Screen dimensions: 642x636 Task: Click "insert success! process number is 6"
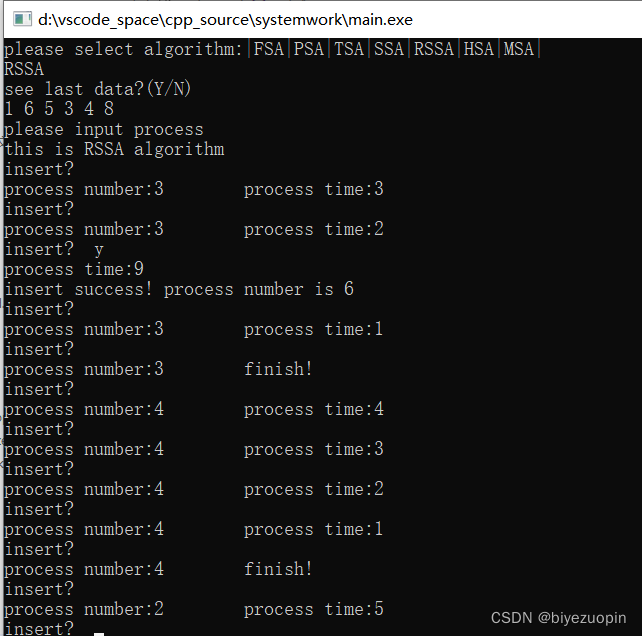(179, 289)
